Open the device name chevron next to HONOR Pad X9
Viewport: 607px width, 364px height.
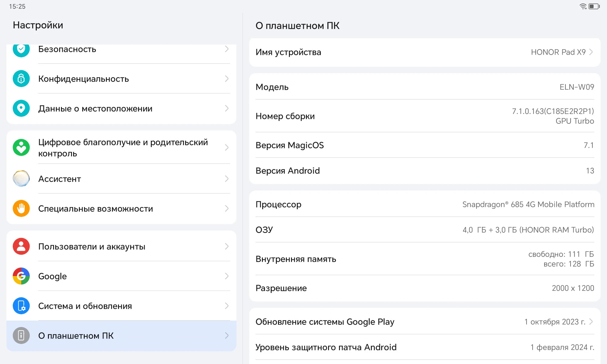(x=591, y=52)
